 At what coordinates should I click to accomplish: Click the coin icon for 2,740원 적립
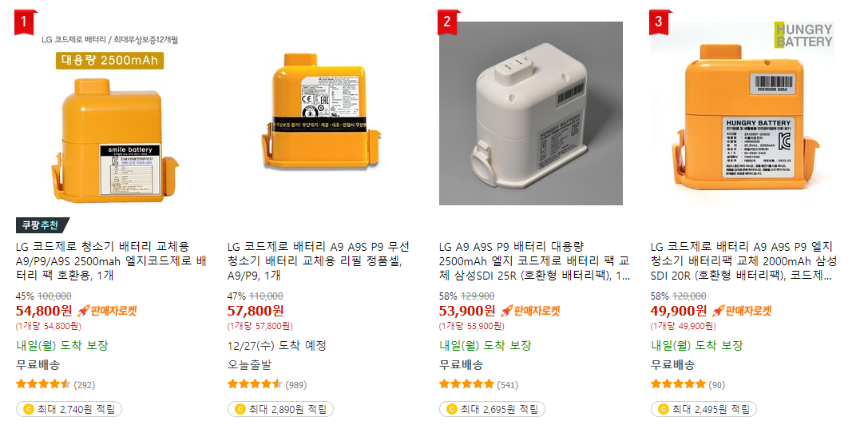point(28,410)
